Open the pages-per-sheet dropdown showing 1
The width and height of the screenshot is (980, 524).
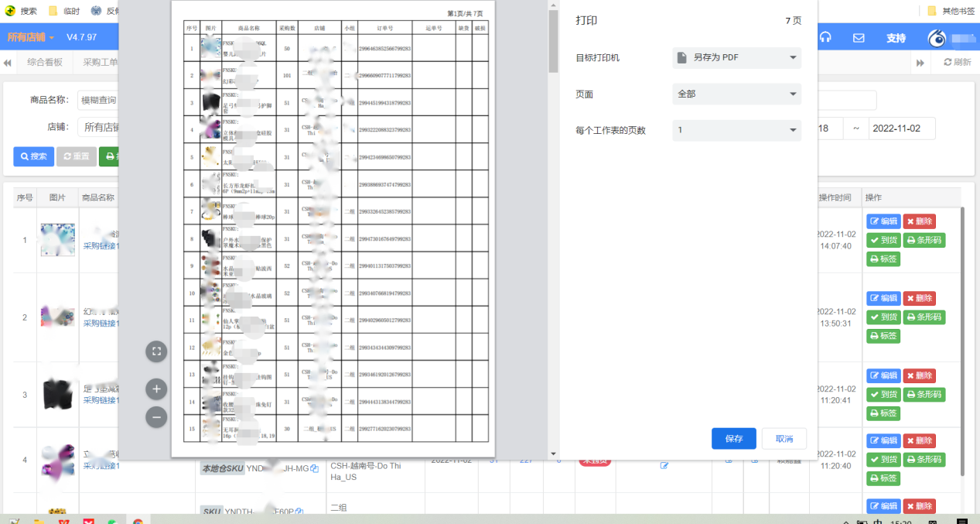pyautogui.click(x=736, y=128)
